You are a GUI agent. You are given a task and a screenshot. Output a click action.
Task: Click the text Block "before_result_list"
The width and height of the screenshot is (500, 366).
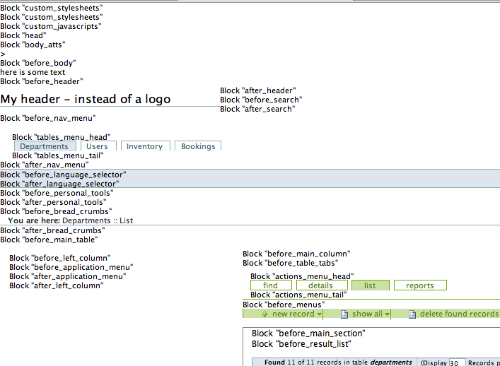click(302, 344)
